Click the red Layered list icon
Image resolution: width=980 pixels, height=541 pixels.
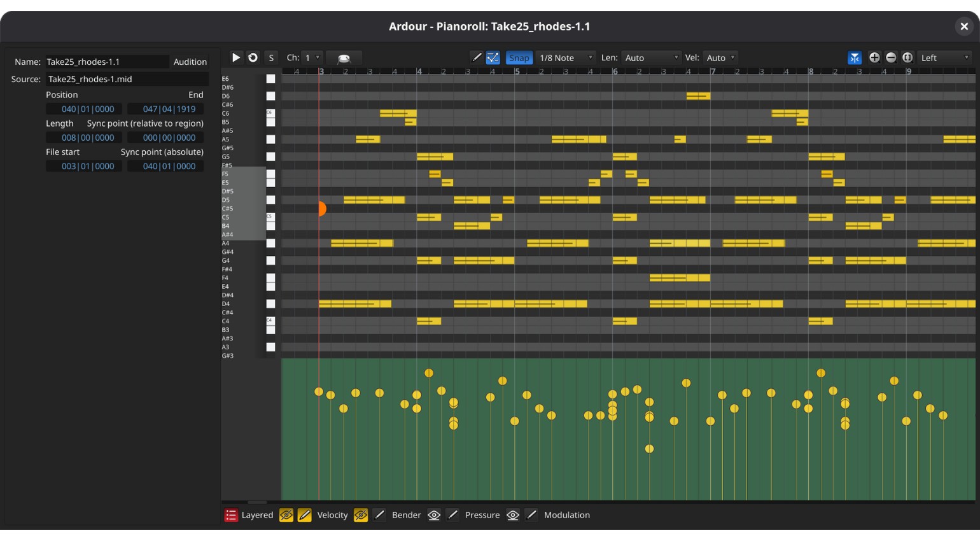coord(231,516)
